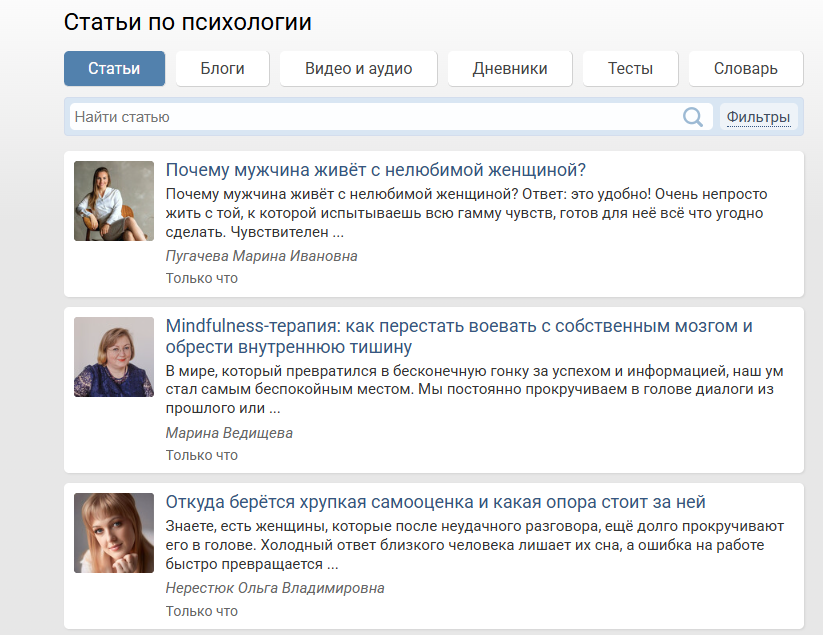Open article Откуда берётся хрупкая самооценка
The width and height of the screenshot is (823, 635).
[435, 502]
